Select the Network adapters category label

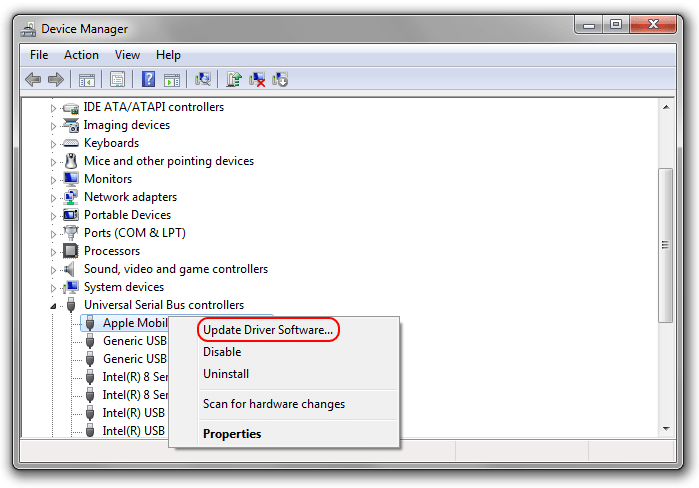tap(130, 197)
